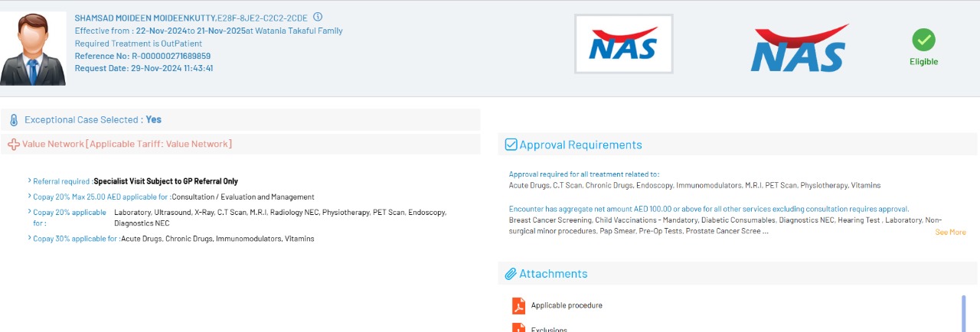Image resolution: width=980 pixels, height=332 pixels.
Task: Click the Request Date 29-Nov-2024 text
Action: pos(144,68)
